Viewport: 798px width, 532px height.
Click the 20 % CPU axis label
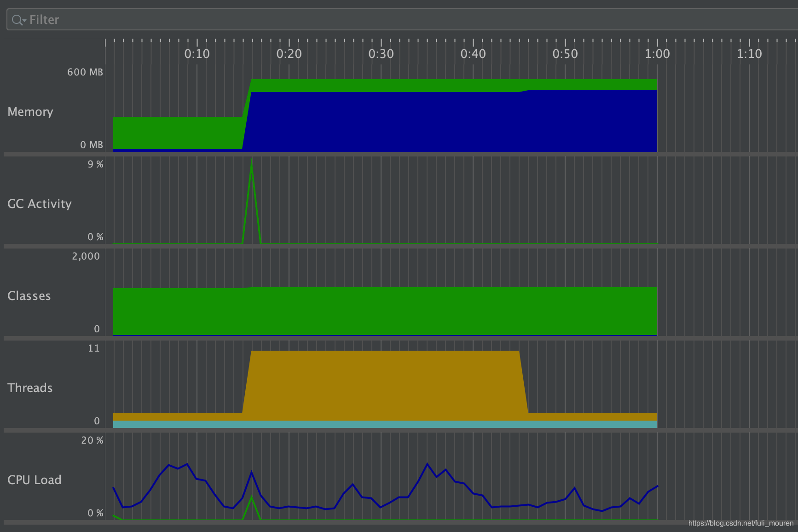(92, 440)
